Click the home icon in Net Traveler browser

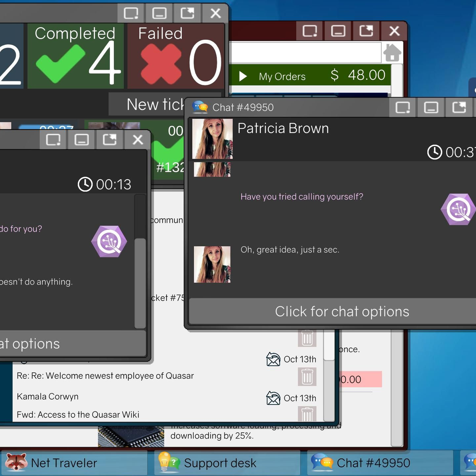point(392,53)
